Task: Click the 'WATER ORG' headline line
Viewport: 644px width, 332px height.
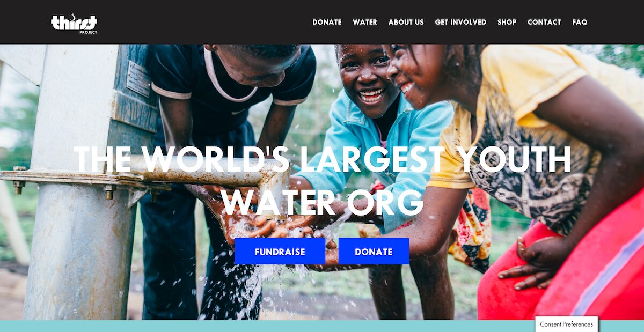Action: pyautogui.click(x=322, y=202)
